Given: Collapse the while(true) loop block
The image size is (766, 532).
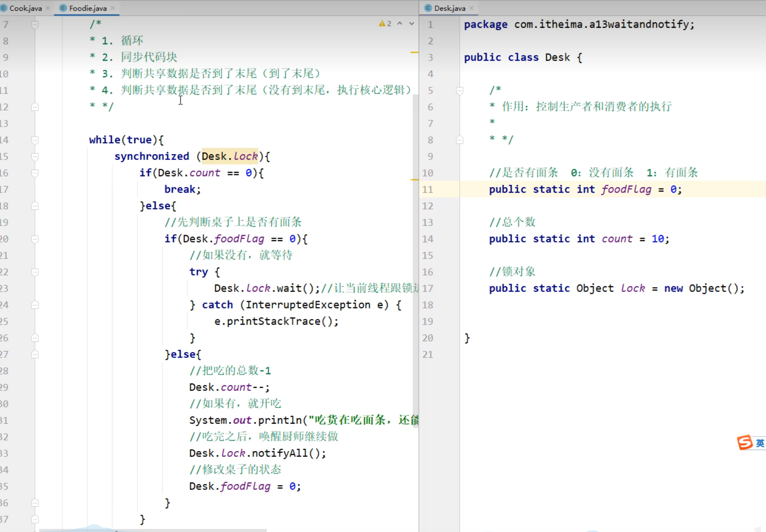Looking at the screenshot, I should point(35,140).
